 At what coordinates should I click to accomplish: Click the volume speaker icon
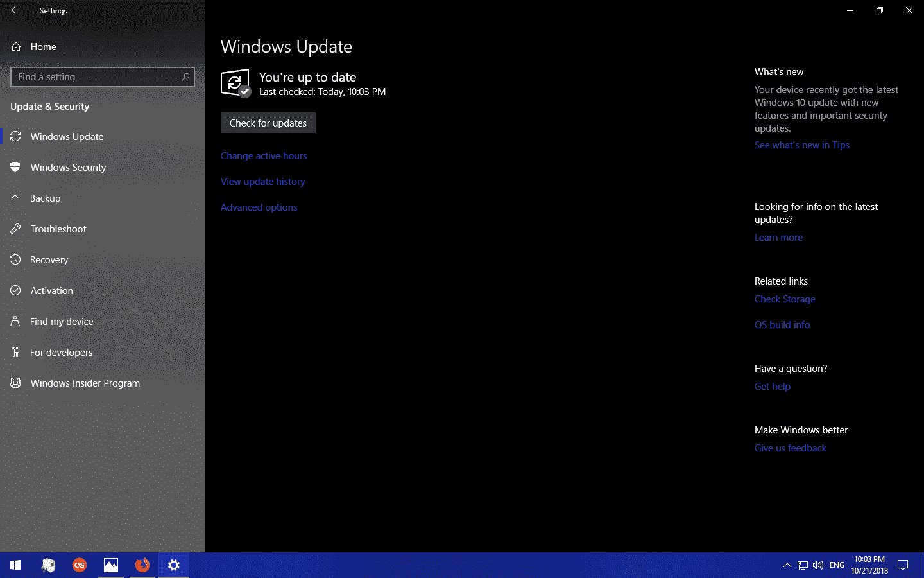(818, 565)
